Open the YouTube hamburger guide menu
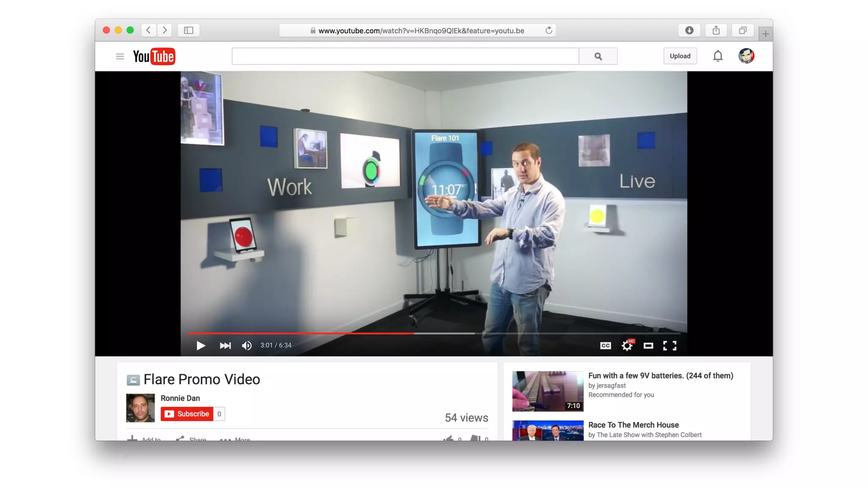This screenshot has height=488, width=868. [120, 56]
